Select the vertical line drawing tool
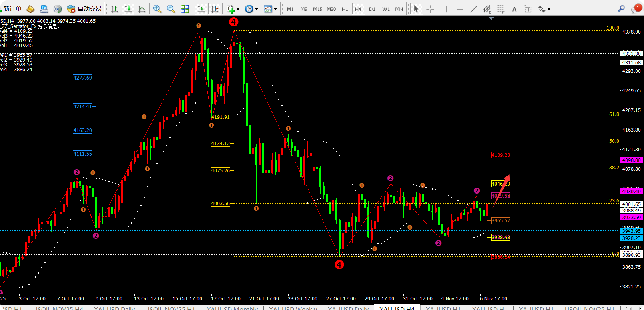This screenshot has width=644, height=310. tap(446, 9)
